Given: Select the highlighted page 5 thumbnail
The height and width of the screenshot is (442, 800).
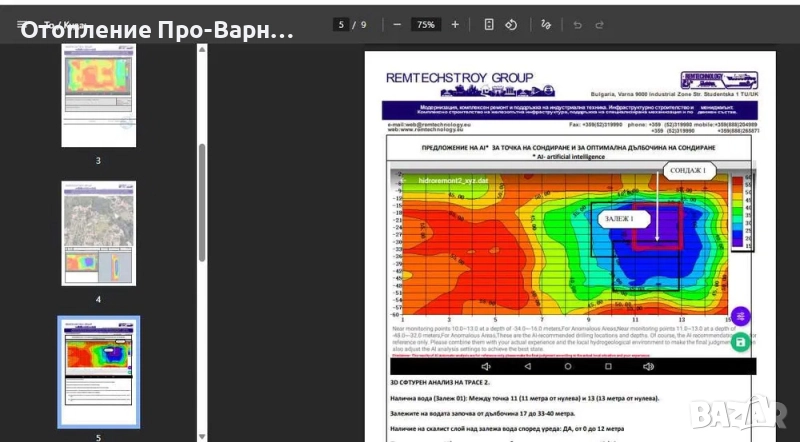Looking at the screenshot, I should tap(98, 371).
